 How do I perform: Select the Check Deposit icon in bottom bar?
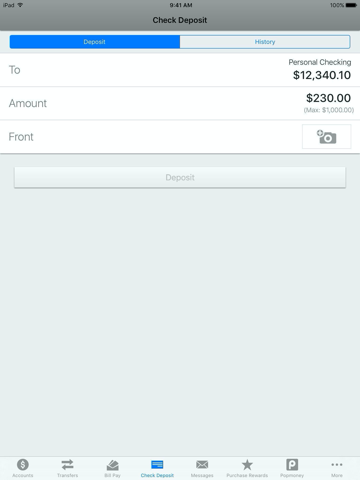[157, 464]
